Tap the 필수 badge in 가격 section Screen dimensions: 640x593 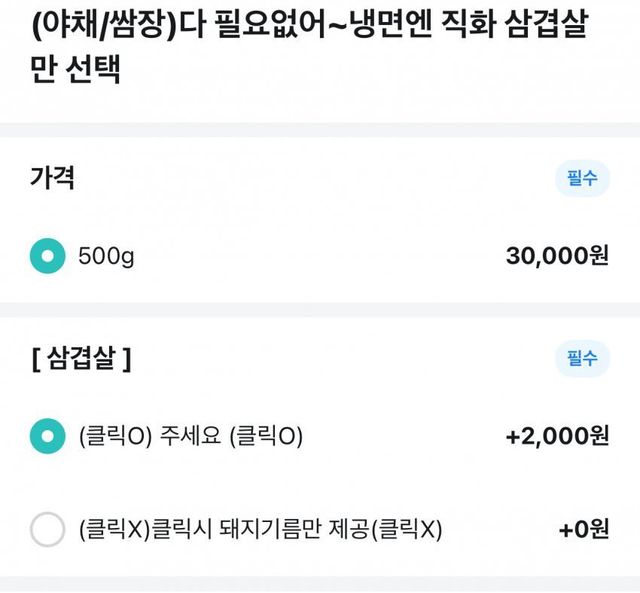coord(582,179)
